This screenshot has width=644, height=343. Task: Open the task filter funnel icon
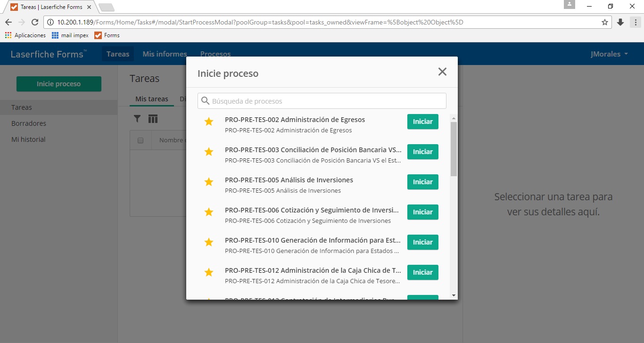(x=137, y=119)
